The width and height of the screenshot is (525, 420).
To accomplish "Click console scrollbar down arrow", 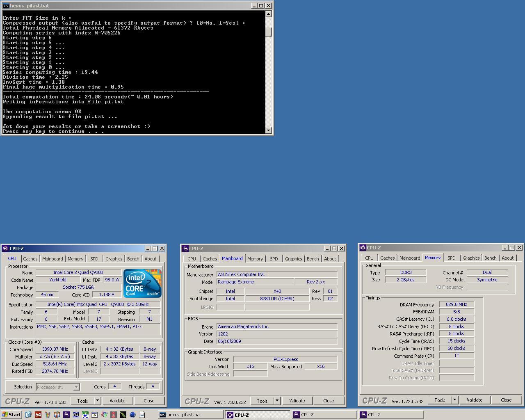I will point(268,130).
